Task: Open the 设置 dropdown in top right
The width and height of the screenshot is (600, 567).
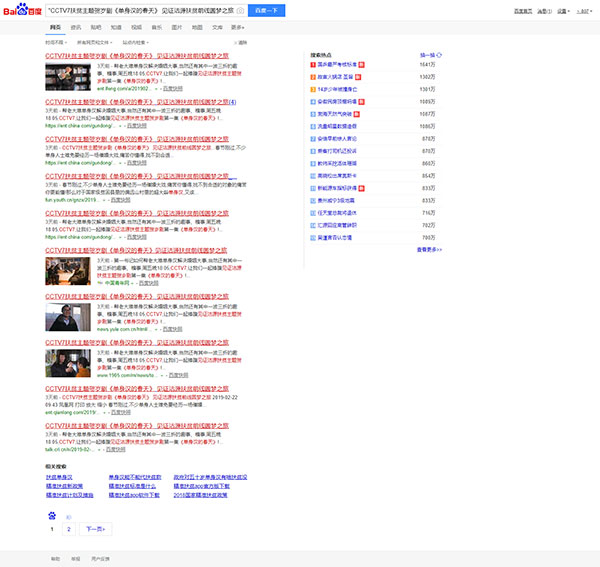Action: 563,11
